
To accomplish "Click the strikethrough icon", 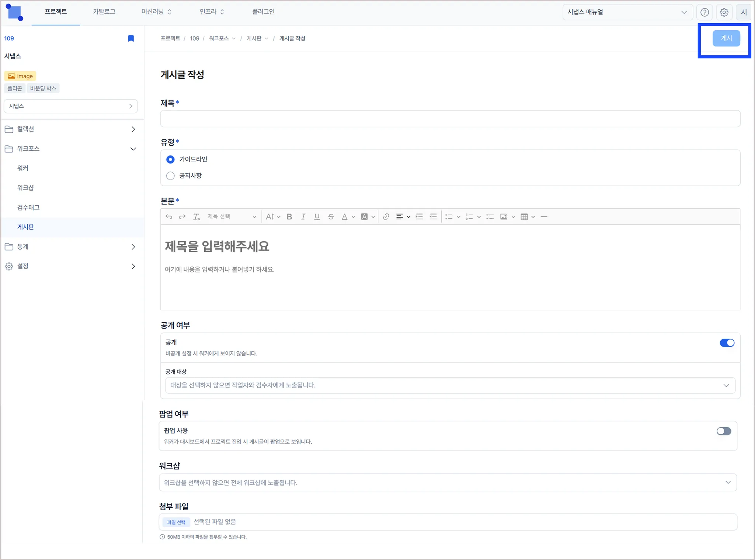I will (331, 217).
